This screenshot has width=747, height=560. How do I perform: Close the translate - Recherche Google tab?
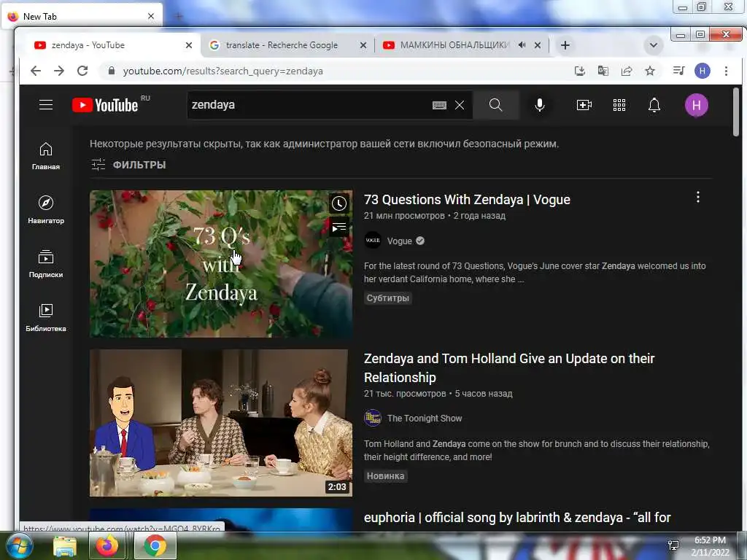[x=363, y=45]
